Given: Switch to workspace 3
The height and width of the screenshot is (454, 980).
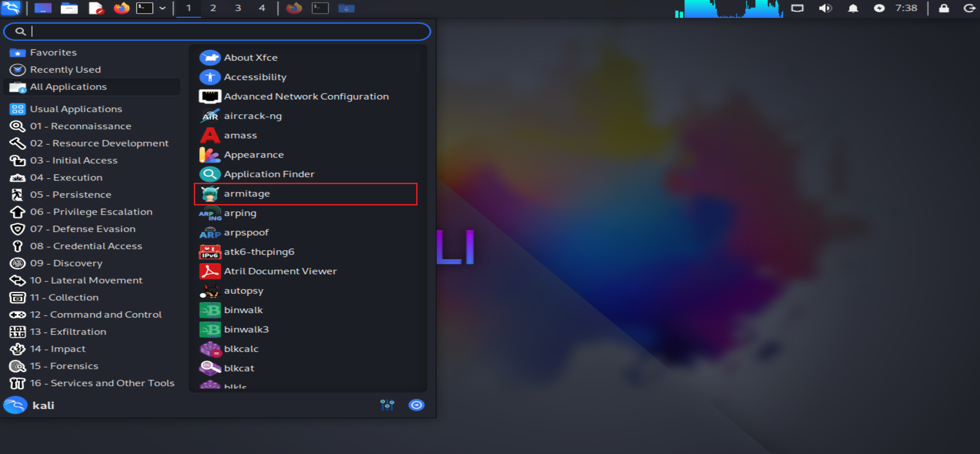Looking at the screenshot, I should coord(238,8).
